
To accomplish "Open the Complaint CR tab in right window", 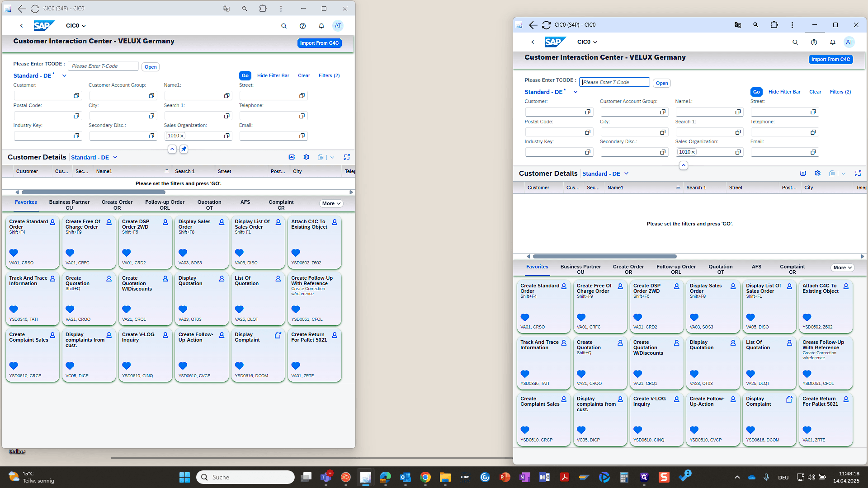I will [792, 269].
